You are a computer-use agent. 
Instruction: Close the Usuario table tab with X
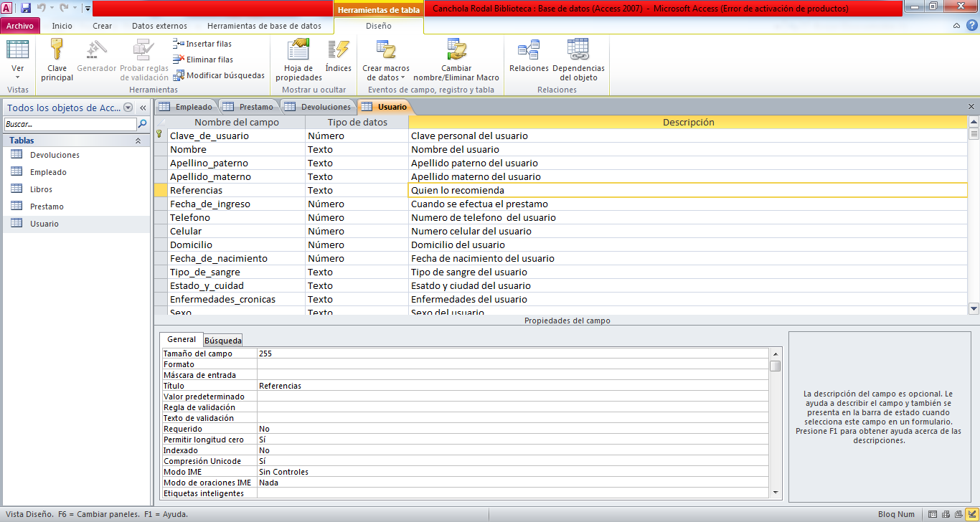point(971,107)
